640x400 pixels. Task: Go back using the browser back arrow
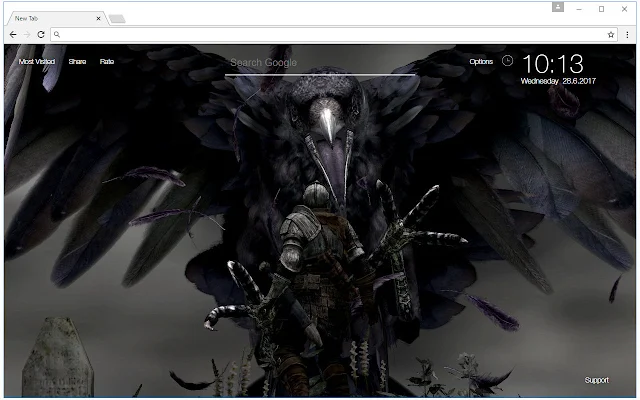click(x=13, y=35)
